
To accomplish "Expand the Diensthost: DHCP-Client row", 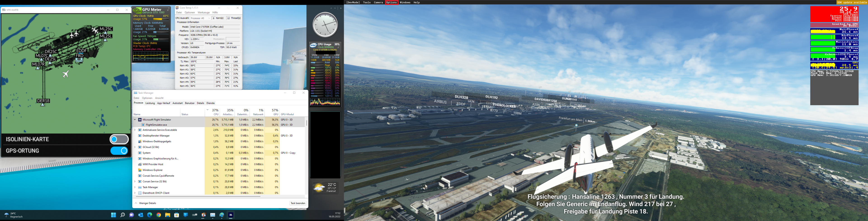I will pyautogui.click(x=135, y=193).
